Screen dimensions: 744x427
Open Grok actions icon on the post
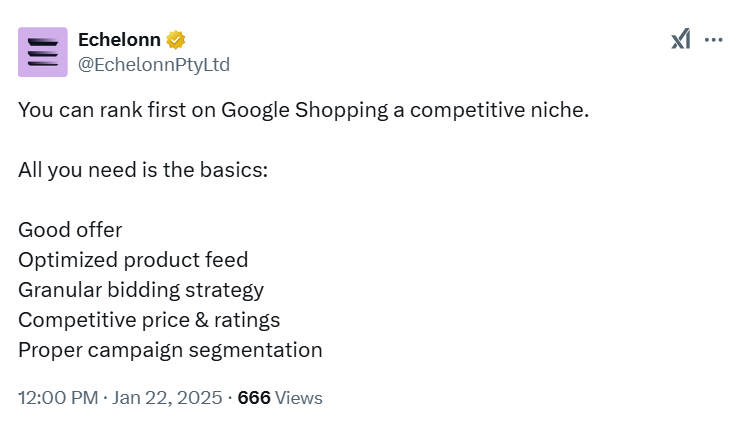point(680,40)
